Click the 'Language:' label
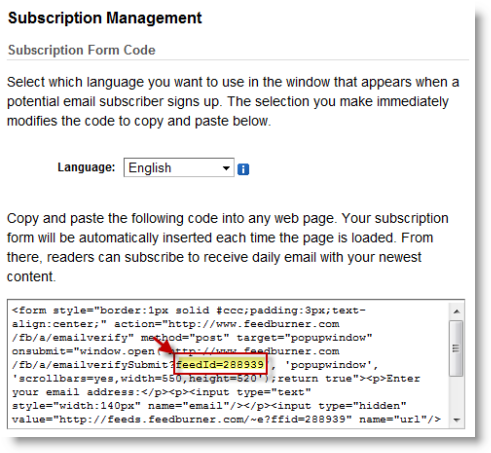The image size is (491, 453). pyautogui.click(x=86, y=167)
